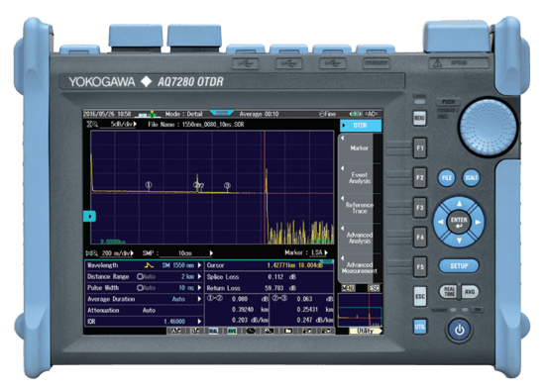The image size is (545, 392).
Task: Open the Event Analysis soft menu
Action: point(360,178)
